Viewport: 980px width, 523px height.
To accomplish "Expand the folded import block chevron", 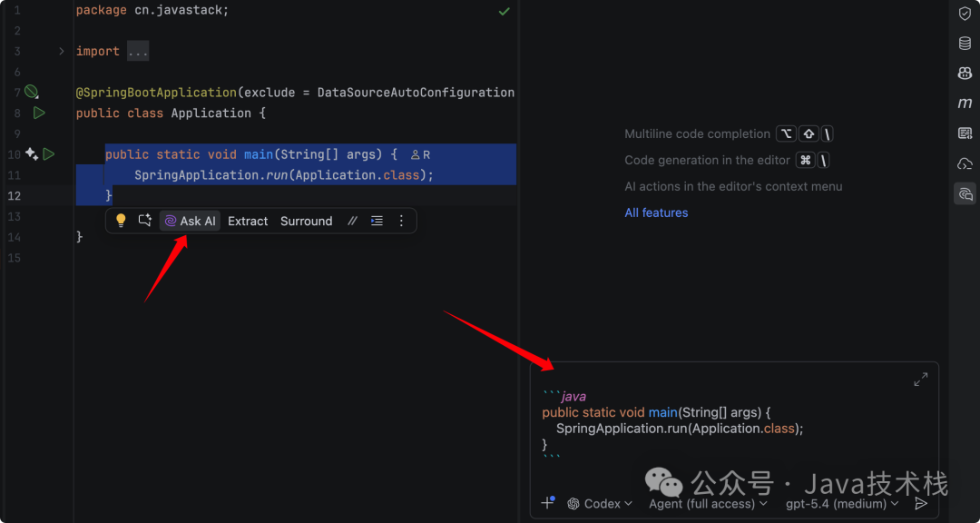I will 62,51.
